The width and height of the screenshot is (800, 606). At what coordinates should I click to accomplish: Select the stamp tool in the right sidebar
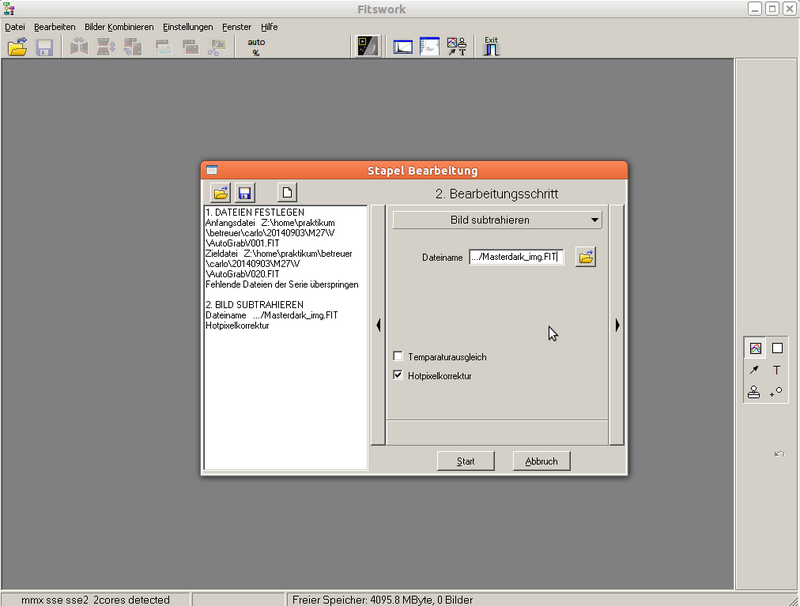click(x=754, y=391)
